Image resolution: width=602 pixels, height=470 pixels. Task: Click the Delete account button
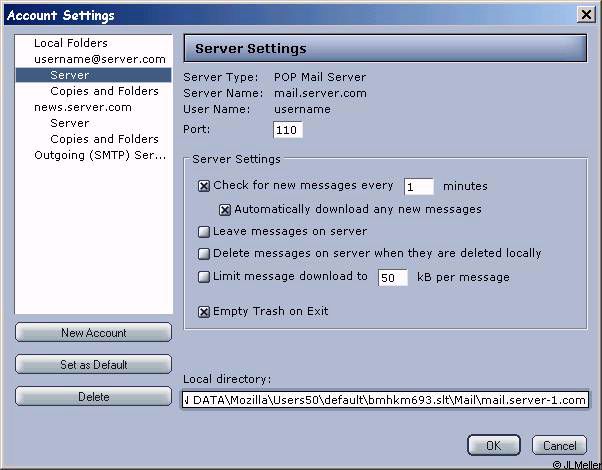point(93,396)
